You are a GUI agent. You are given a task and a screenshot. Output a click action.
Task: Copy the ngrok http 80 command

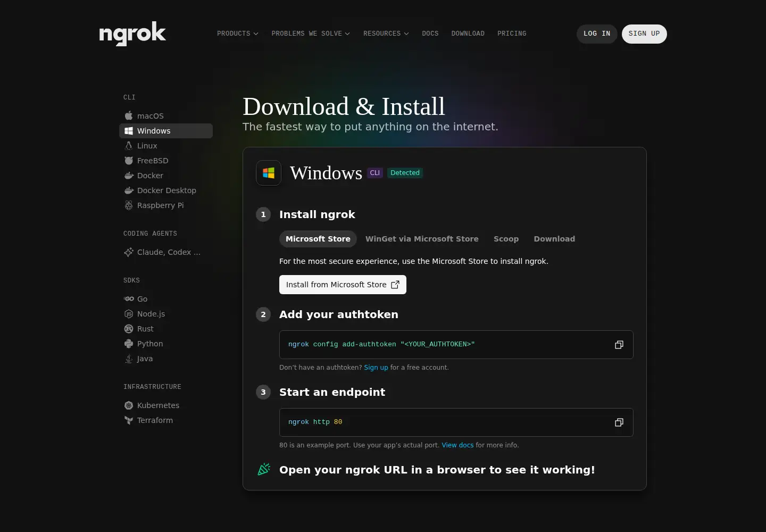pos(619,422)
